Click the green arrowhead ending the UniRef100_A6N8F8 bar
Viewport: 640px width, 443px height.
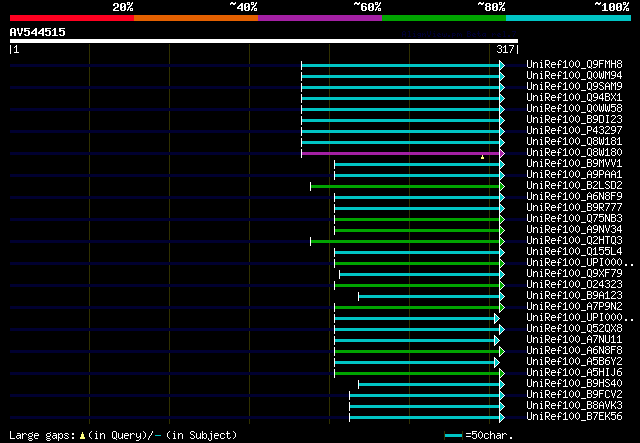tap(502, 352)
